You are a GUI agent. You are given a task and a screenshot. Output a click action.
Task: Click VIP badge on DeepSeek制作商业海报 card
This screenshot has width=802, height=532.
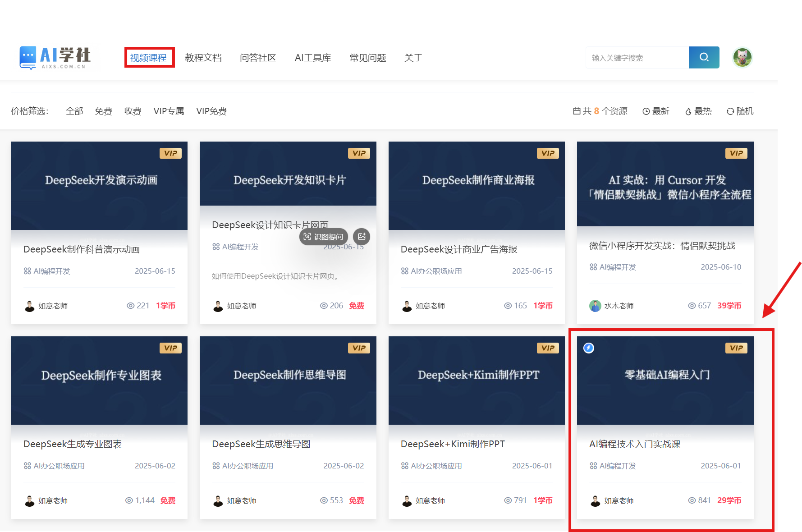(548, 153)
